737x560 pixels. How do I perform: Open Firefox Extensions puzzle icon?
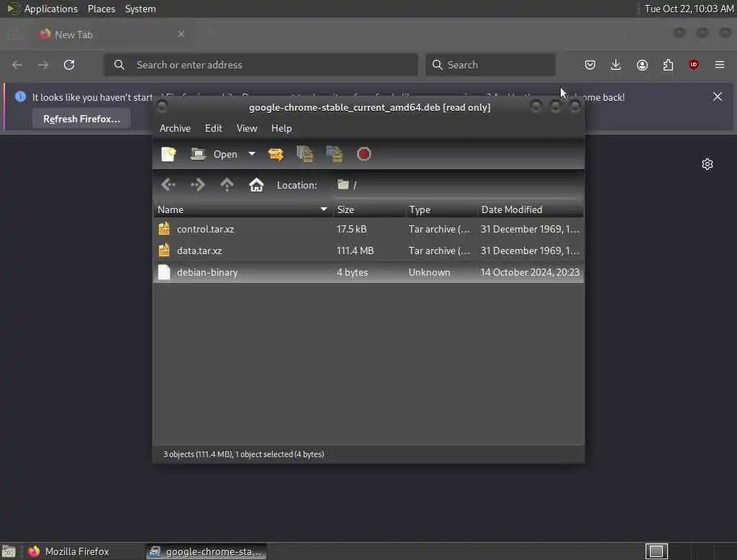click(668, 65)
